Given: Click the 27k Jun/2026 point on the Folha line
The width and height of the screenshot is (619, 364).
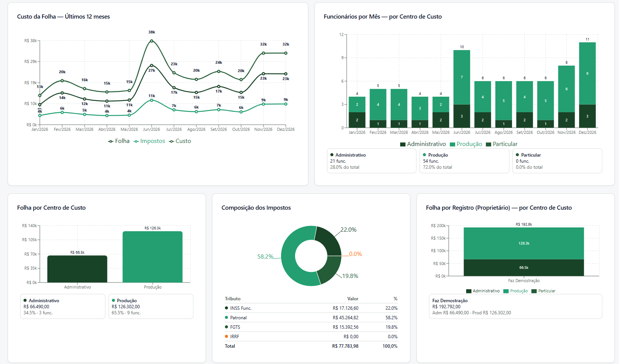Looking at the screenshot, I should (152, 65).
